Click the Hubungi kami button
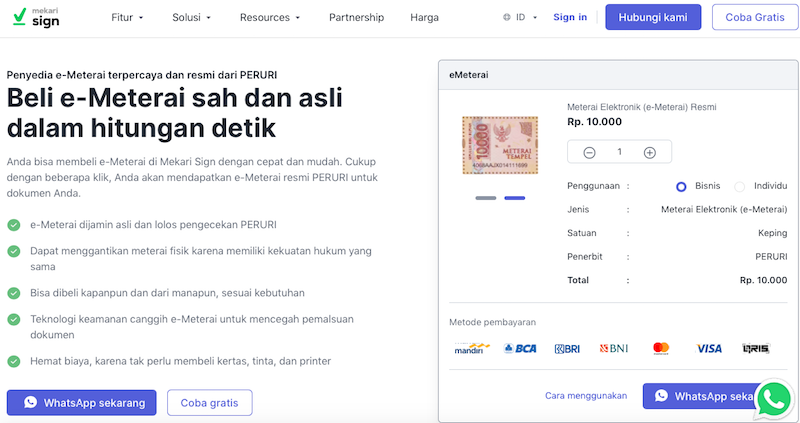 (x=653, y=17)
